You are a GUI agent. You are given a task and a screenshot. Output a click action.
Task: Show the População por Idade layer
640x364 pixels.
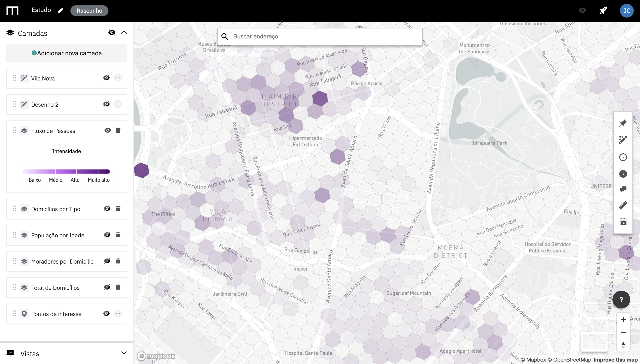107,235
